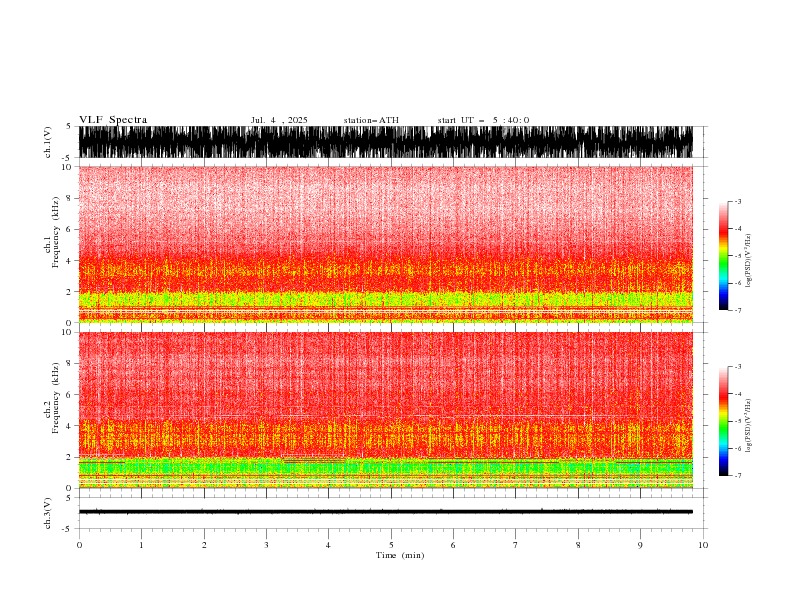Click the '-7' value on ch.2 colorbar
Viewport: 792px width, 612px height.
pyautogui.click(x=737, y=476)
